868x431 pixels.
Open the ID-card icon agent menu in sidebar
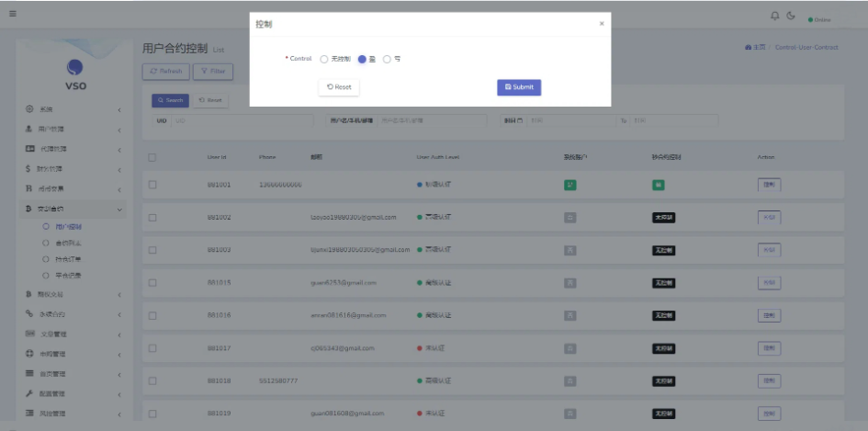pyautogui.click(x=30, y=149)
